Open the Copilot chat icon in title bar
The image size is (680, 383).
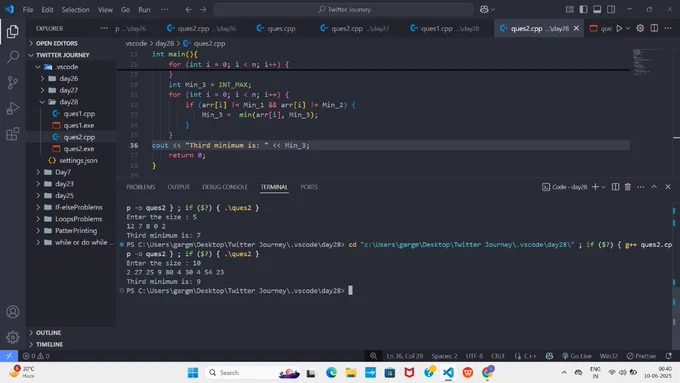coord(484,9)
